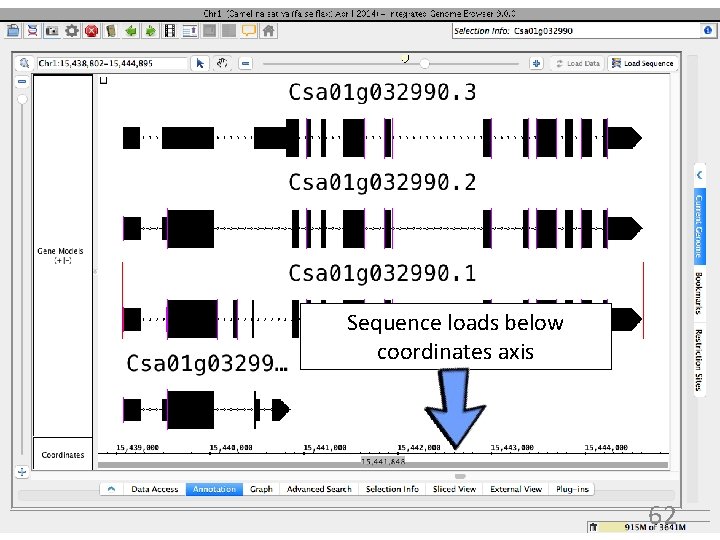Select the Gene Models (+|-) track label
The width and height of the screenshot is (720, 540).
coord(63,256)
